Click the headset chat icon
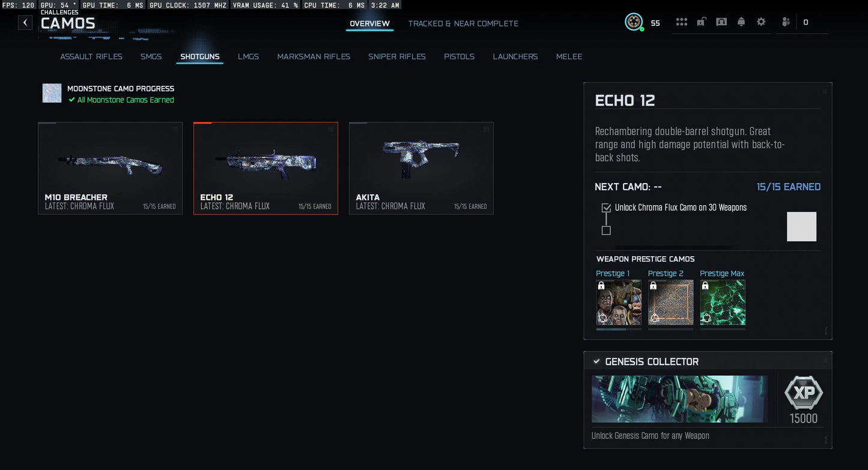Image resolution: width=868 pixels, height=470 pixels. pos(721,21)
